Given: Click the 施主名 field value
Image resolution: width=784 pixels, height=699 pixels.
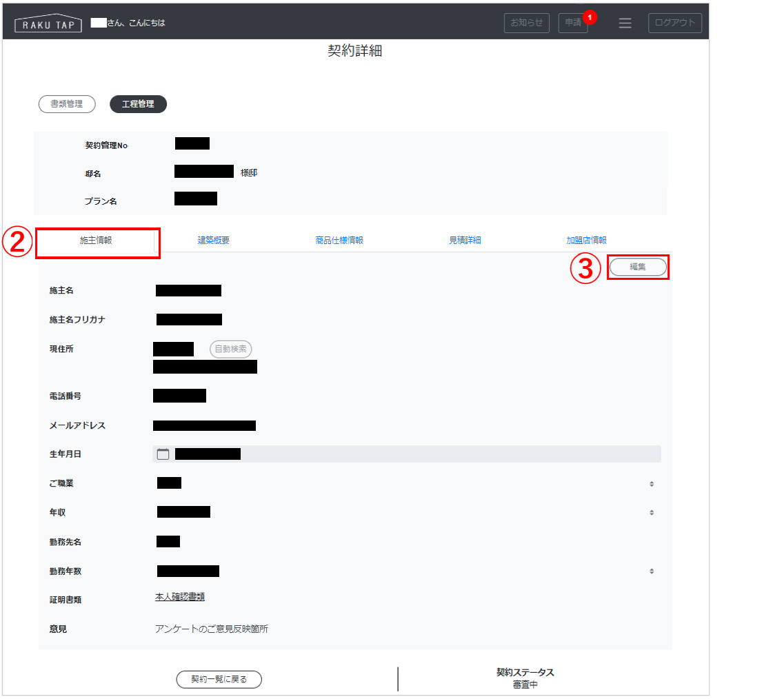Looking at the screenshot, I should [x=188, y=290].
